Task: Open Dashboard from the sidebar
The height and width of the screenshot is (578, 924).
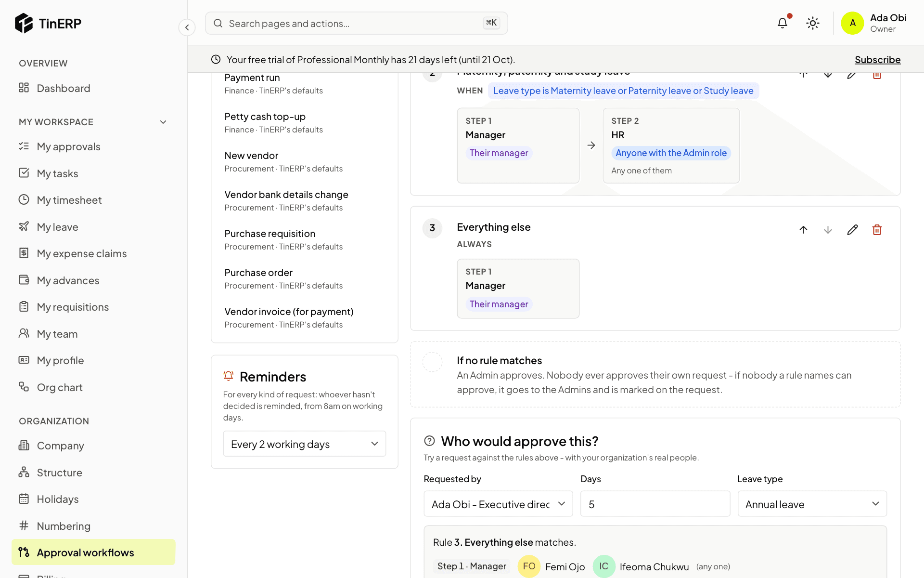Action: [93, 88]
